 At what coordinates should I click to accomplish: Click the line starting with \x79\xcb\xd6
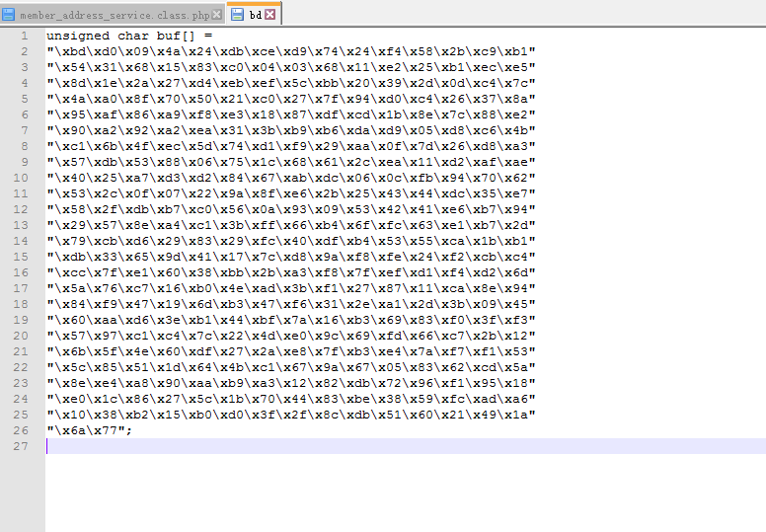pyautogui.click(x=291, y=241)
